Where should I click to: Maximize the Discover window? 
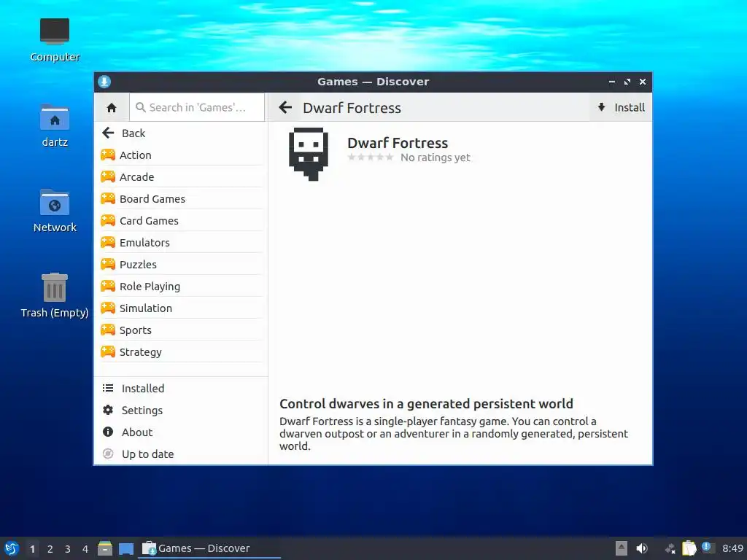coord(627,82)
